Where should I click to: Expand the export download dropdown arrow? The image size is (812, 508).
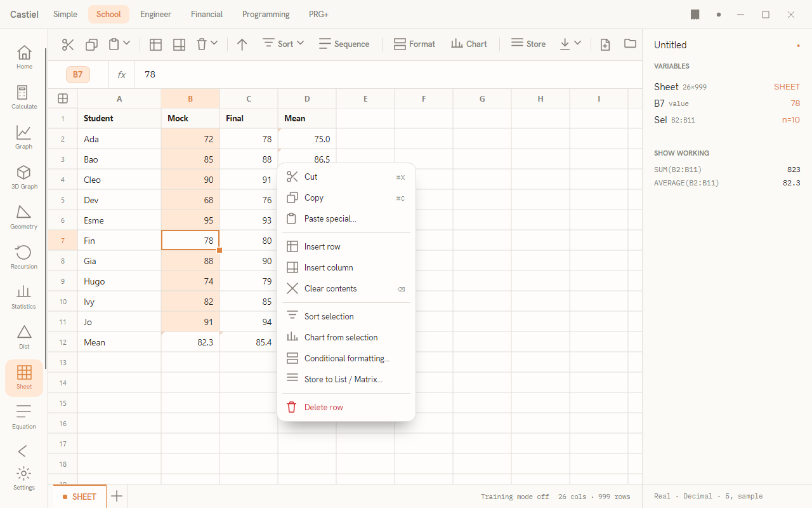(x=577, y=43)
